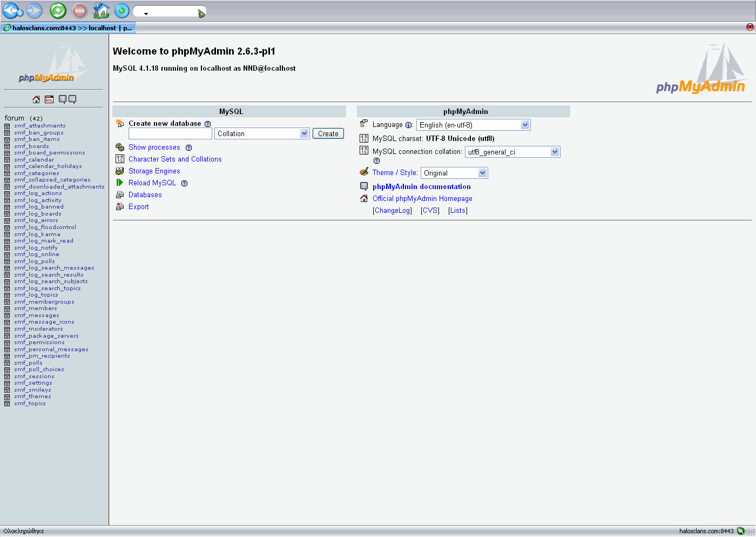Click help icon next to Show processes
This screenshot has width=756, height=537.
point(188,147)
